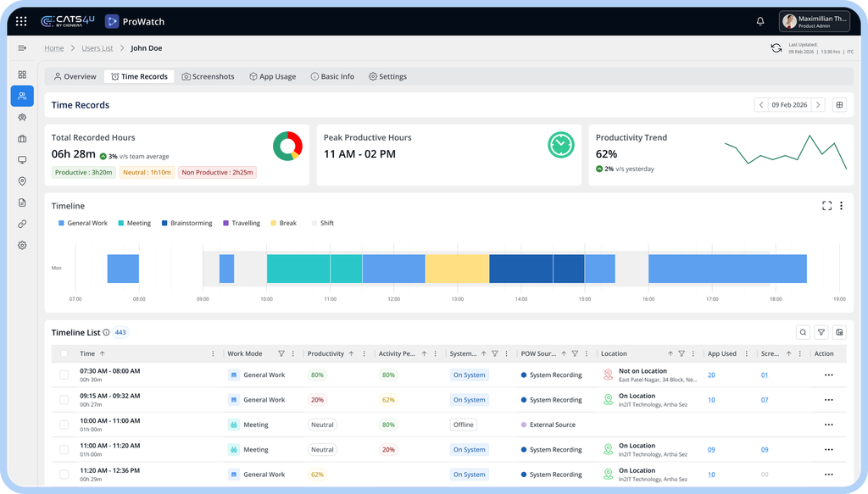Open the location pin sidebar icon
868x494 pixels.
22,181
